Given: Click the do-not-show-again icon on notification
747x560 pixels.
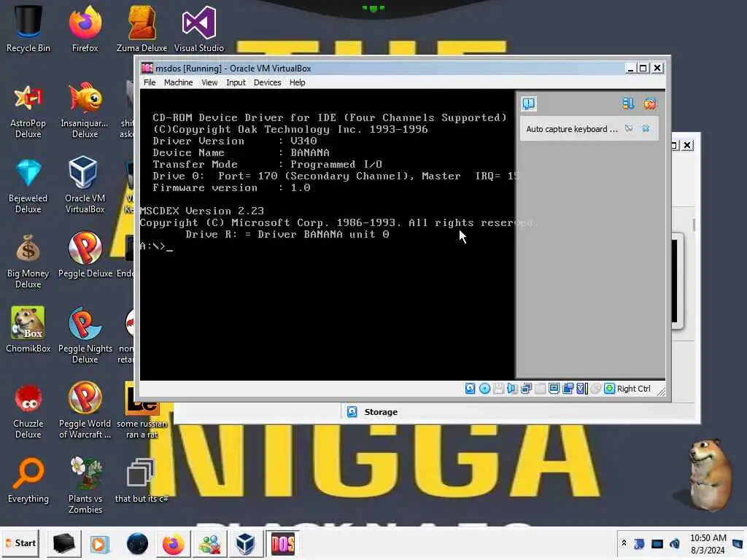Looking at the screenshot, I should pyautogui.click(x=629, y=128).
